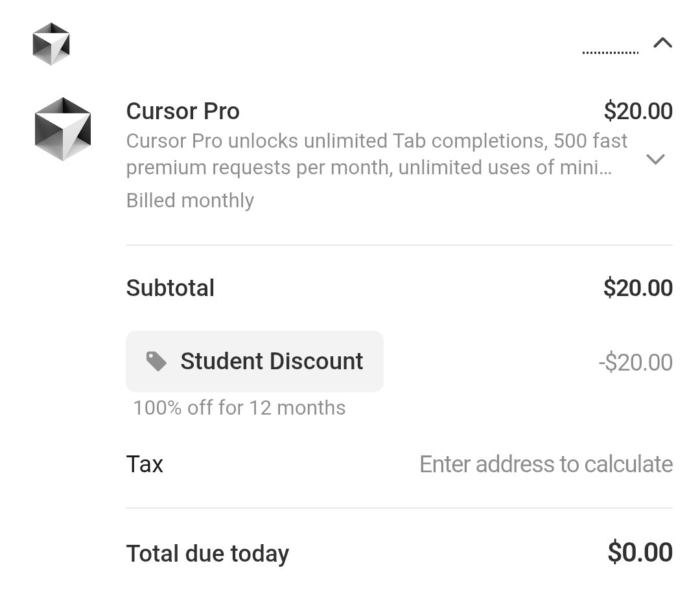Click the divider line above Subtotal
This screenshot has height=607, width=700.
point(399,245)
